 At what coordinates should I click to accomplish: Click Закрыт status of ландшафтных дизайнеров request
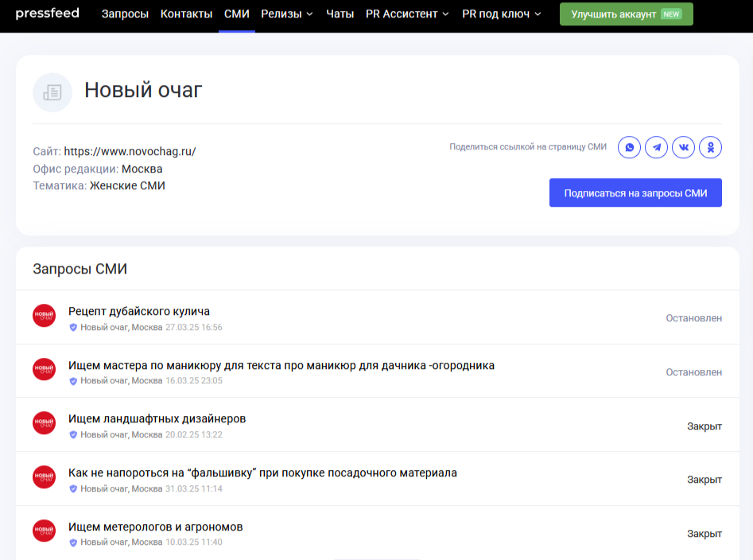tap(704, 426)
